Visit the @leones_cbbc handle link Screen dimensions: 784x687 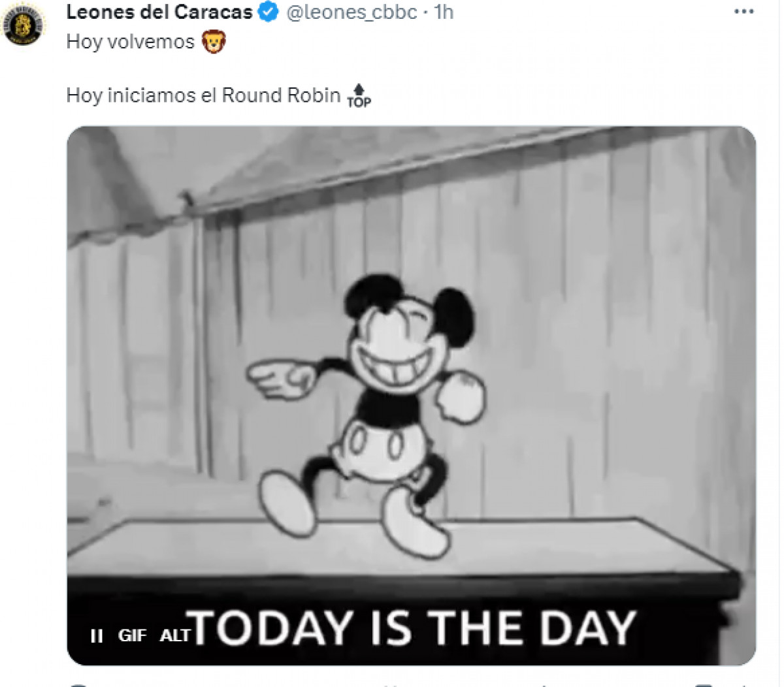(351, 12)
